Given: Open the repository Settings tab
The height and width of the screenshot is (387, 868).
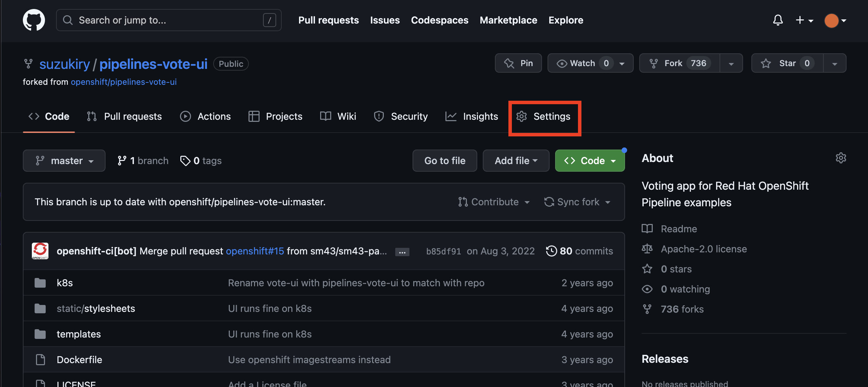Looking at the screenshot, I should click(543, 116).
